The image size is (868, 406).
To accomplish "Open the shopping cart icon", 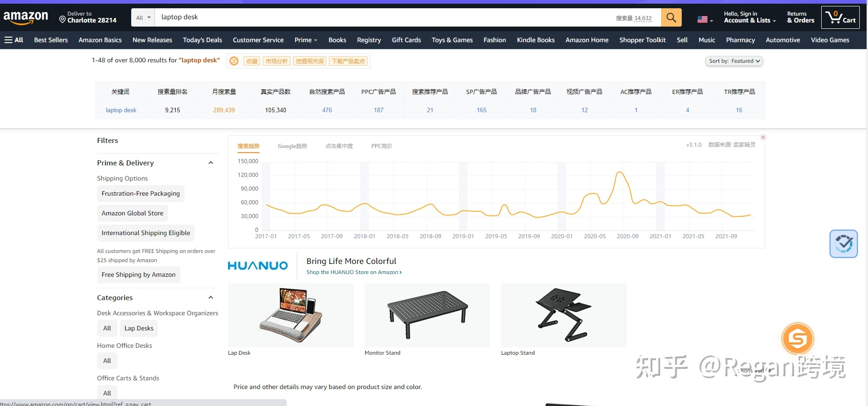I will pyautogui.click(x=840, y=18).
